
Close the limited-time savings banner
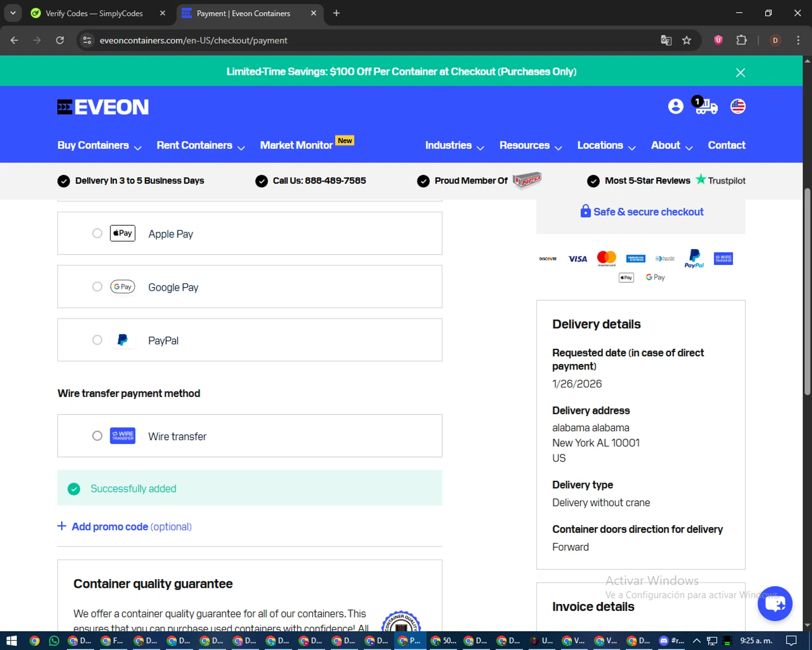point(741,73)
